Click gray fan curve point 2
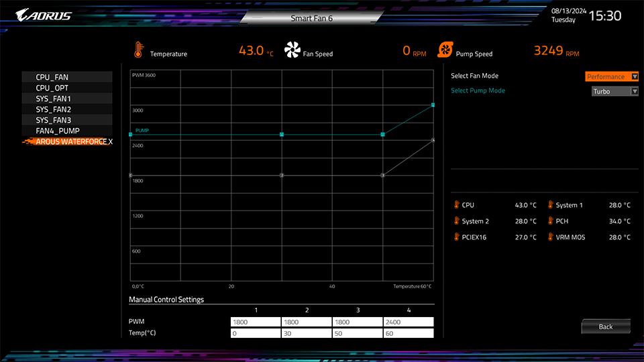Viewport: 644px width, 362px height. point(282,175)
